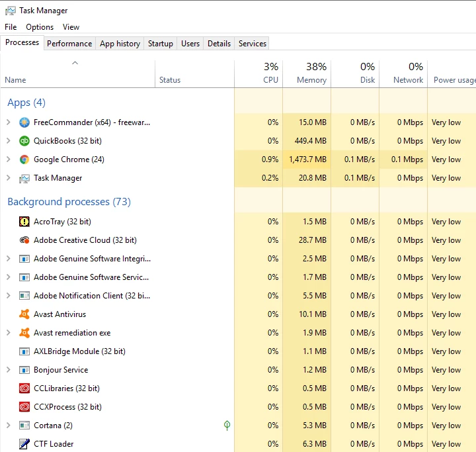The width and height of the screenshot is (476, 452).
Task: Sort by the Name column header
Action: tap(78, 74)
